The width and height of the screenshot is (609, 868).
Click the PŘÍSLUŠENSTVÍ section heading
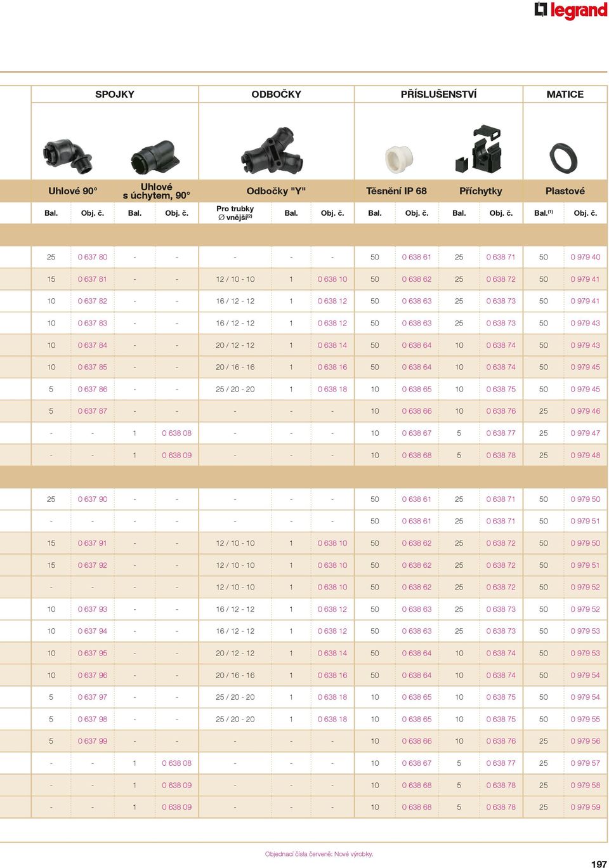(x=438, y=94)
